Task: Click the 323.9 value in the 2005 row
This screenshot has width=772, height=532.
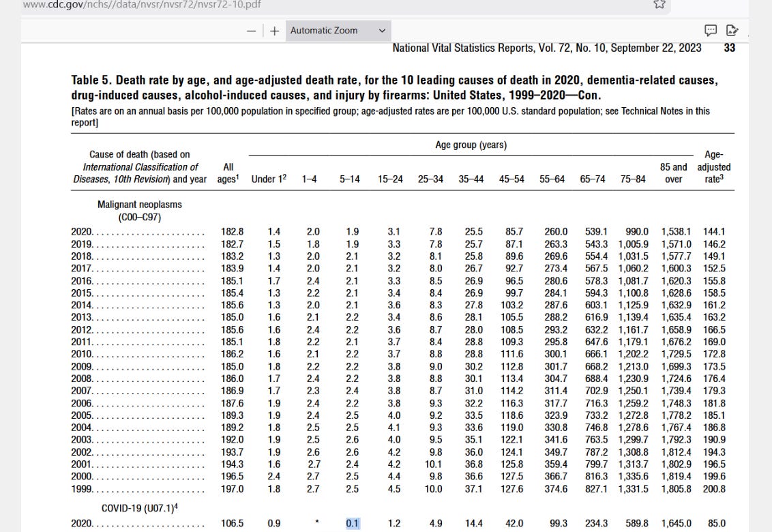Action: point(556,415)
